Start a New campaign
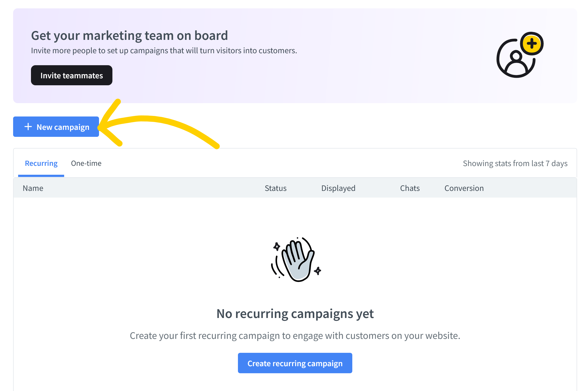Viewport: 588px width, 391px height. 56,127
